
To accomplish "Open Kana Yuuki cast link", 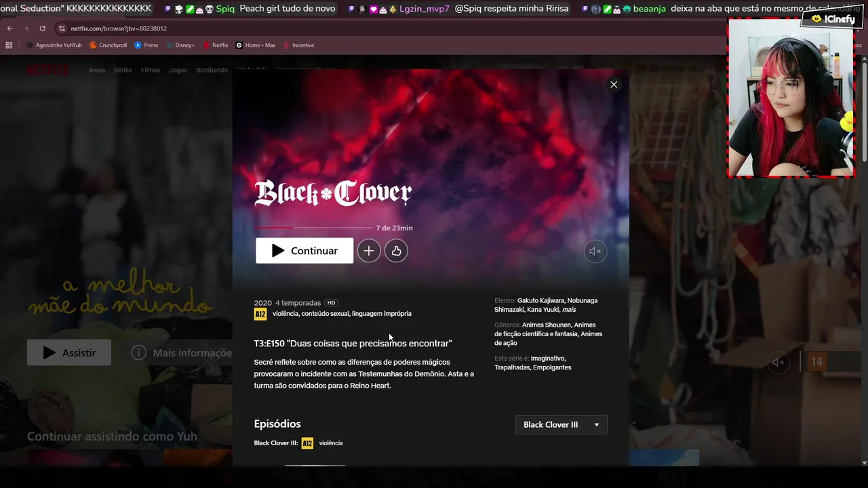I will coord(542,310).
